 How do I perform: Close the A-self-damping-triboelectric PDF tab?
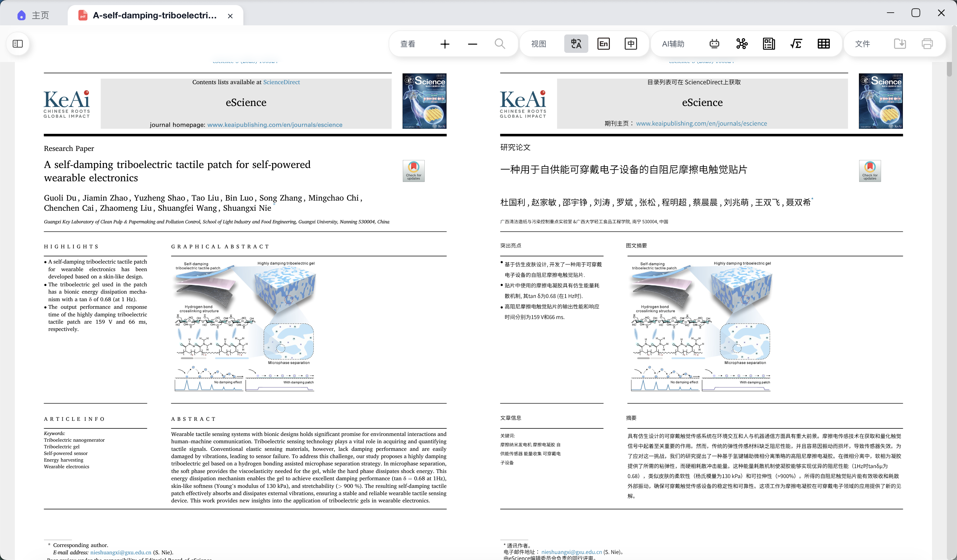230,16
